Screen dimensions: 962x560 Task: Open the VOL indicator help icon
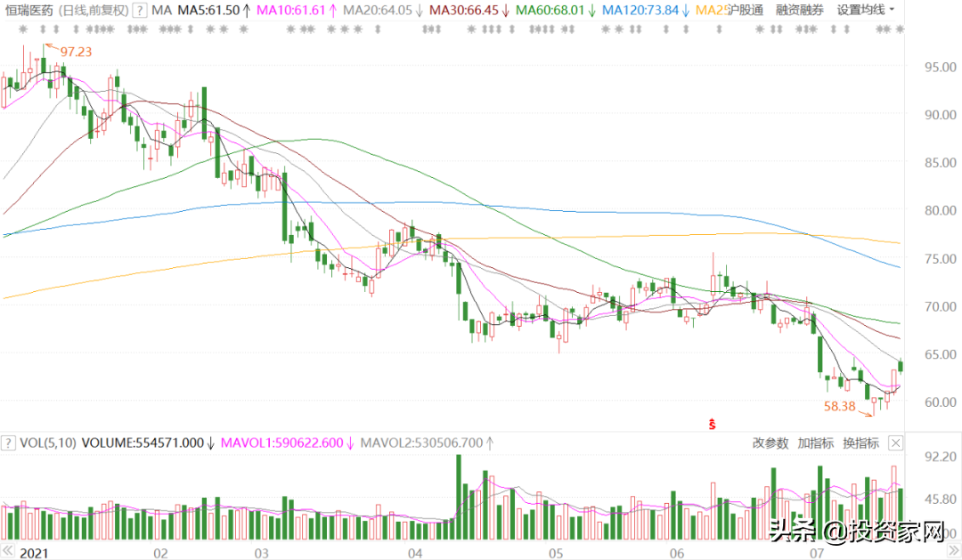coord(8,442)
